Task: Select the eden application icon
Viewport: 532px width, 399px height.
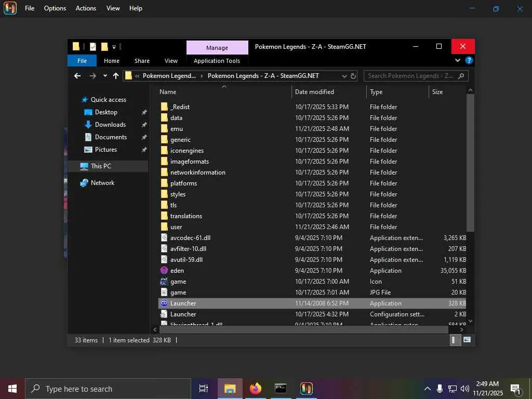Action: [164, 270]
